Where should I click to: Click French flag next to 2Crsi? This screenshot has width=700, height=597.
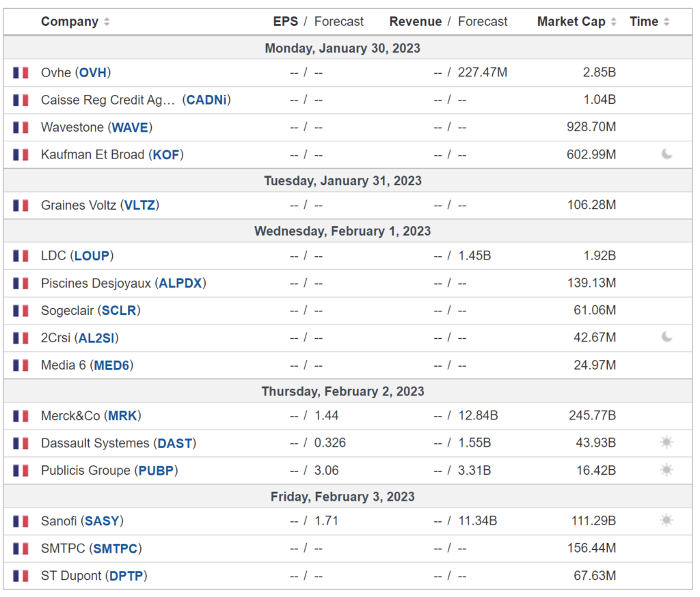21,338
